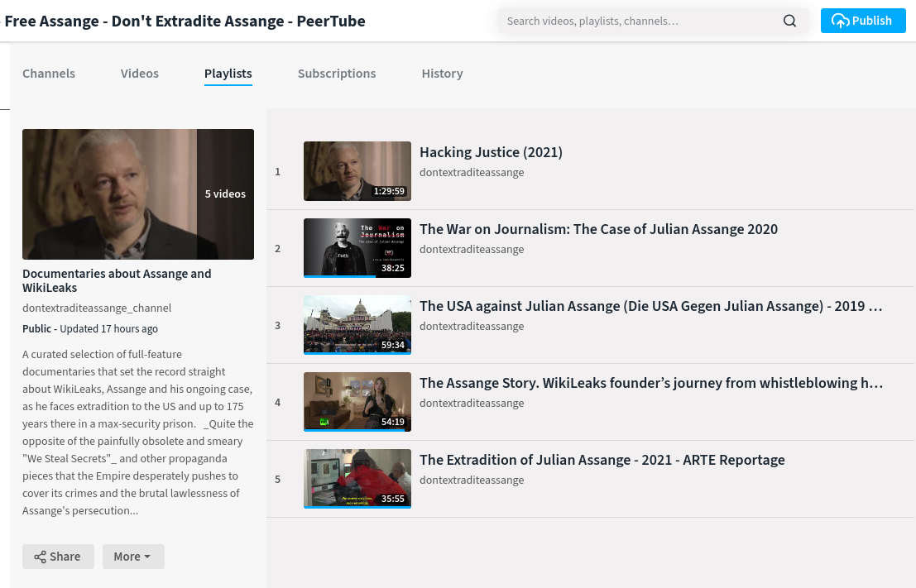The width and height of the screenshot is (916, 588).
Task: Open Hacking Justice (2021) thumbnail
Action: [357, 171]
